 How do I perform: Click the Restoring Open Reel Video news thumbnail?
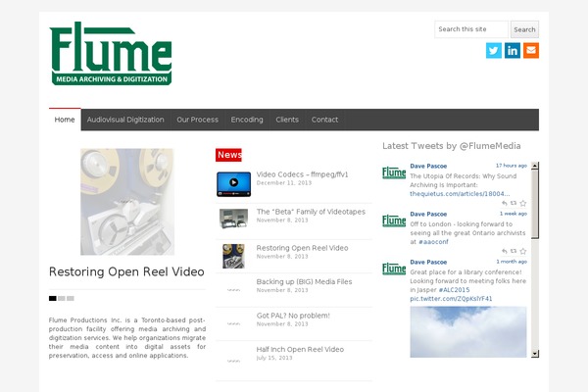[x=233, y=256]
